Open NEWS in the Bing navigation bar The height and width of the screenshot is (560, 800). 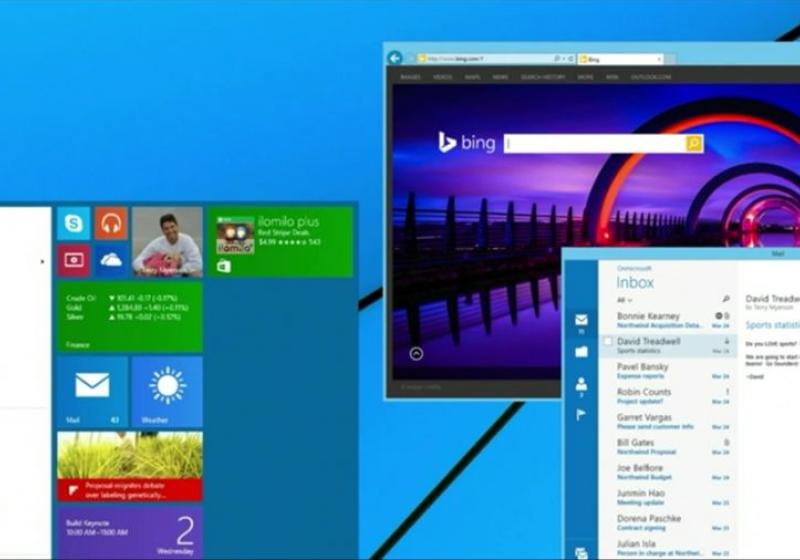[500, 77]
